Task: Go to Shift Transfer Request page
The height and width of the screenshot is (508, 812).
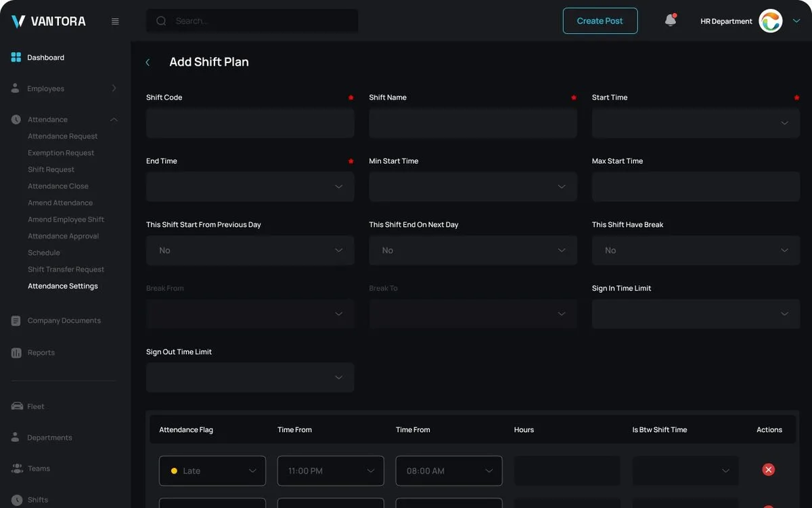Action: [66, 269]
